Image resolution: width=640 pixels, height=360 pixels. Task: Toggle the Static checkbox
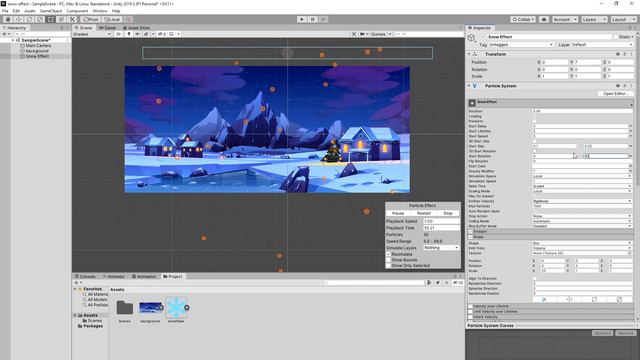[616, 37]
